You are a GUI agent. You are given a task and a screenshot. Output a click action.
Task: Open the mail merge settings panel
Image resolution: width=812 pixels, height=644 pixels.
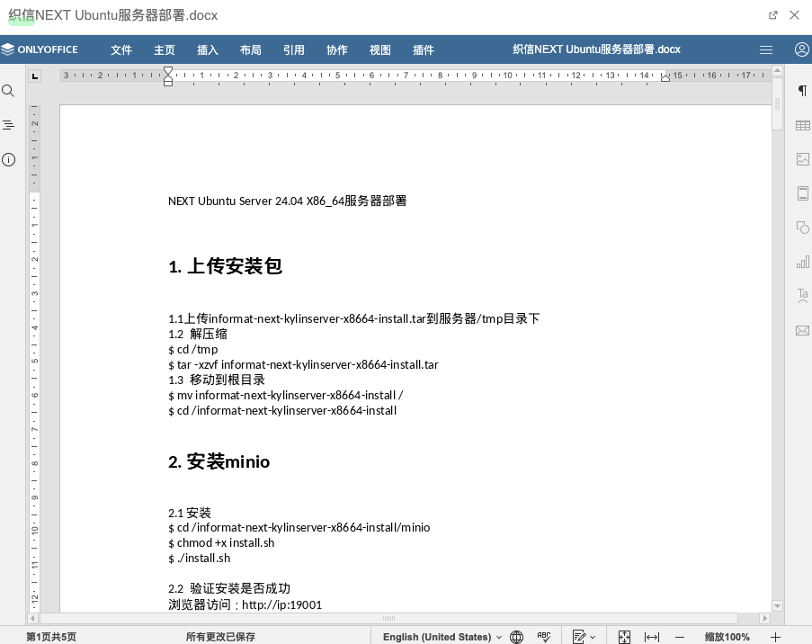click(802, 330)
